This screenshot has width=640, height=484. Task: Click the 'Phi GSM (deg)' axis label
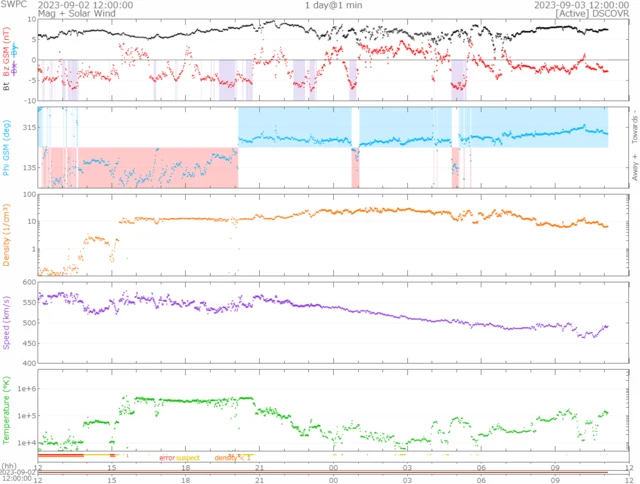(x=6, y=148)
